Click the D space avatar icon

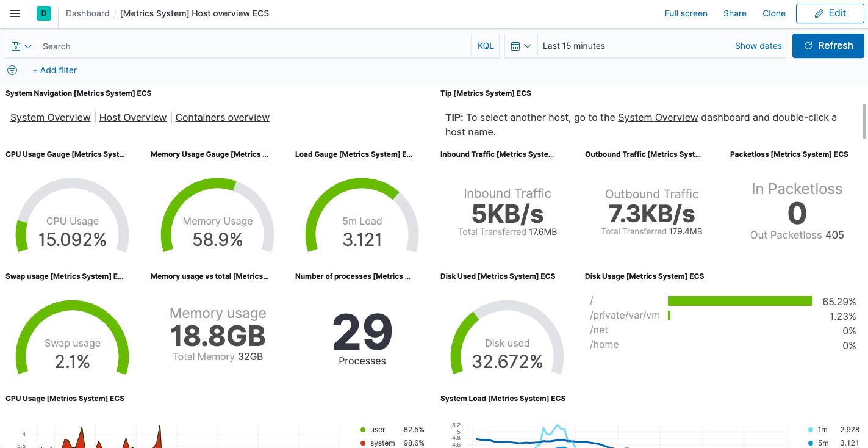click(43, 13)
